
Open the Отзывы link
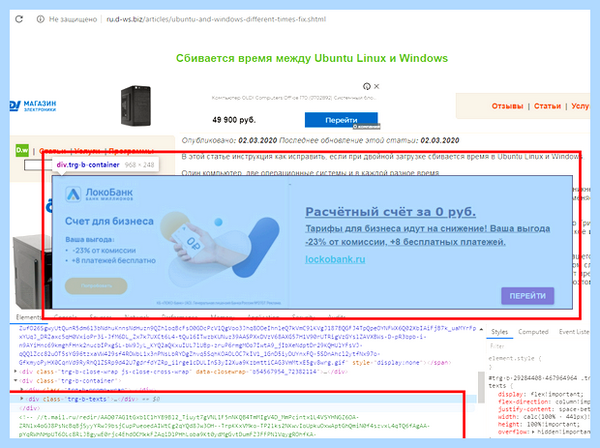tap(507, 106)
